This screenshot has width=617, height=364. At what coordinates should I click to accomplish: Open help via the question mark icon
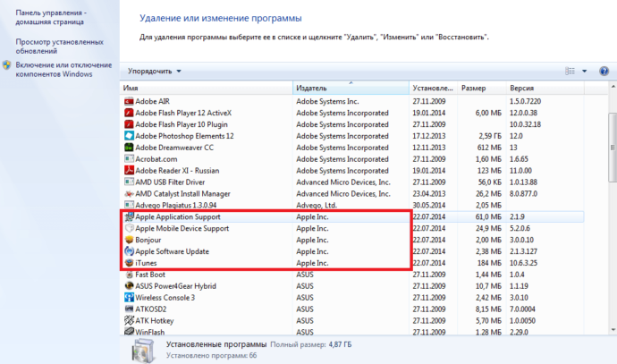tap(603, 71)
